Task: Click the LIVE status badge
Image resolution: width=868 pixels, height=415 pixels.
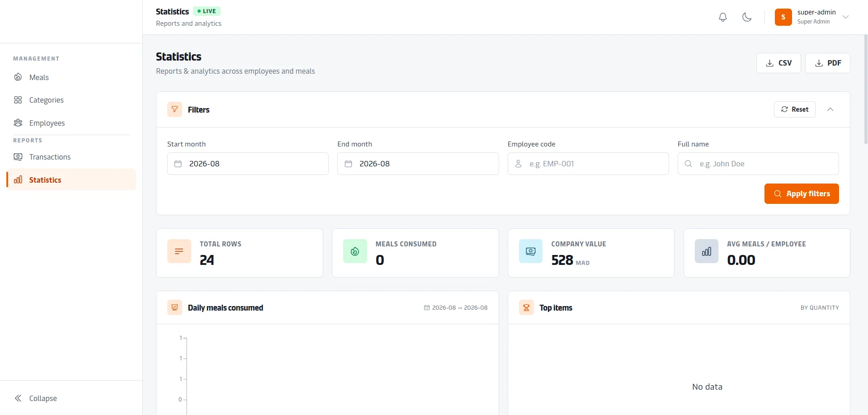Action: coord(207,11)
